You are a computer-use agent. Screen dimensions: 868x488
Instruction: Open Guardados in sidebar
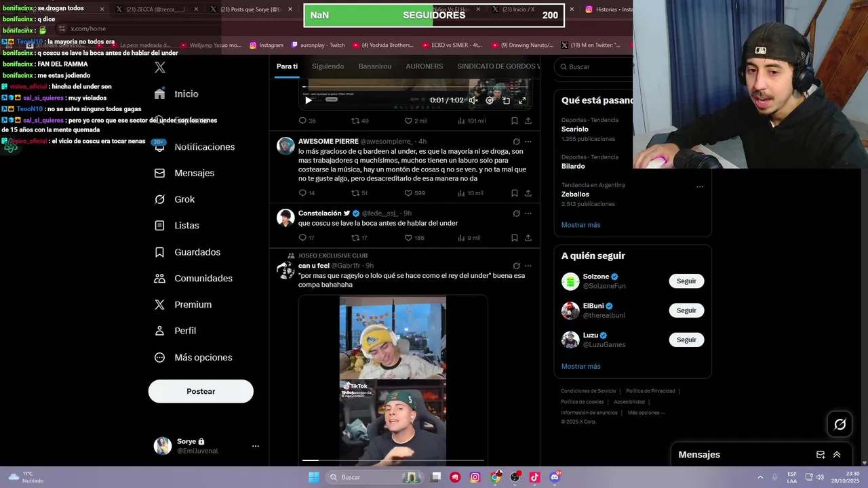(187, 252)
